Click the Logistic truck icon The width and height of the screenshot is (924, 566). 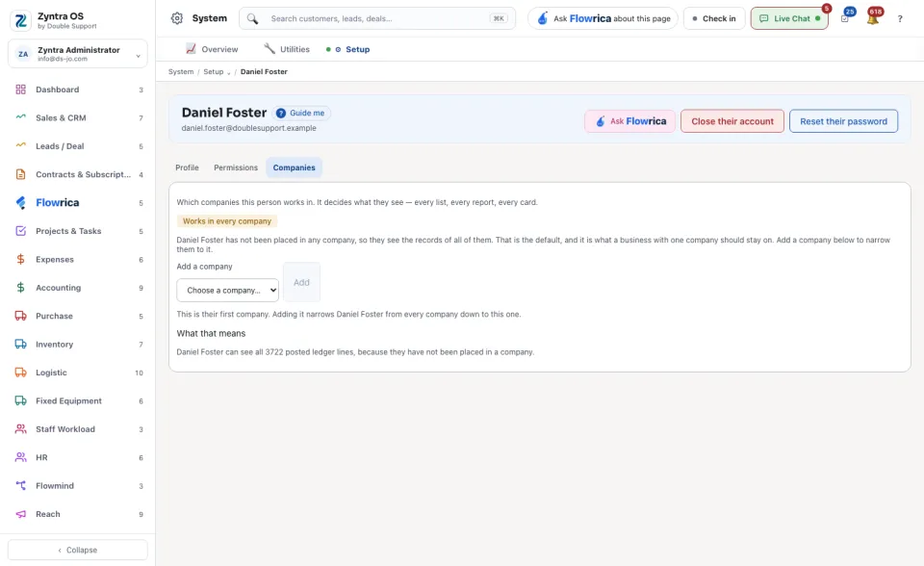pyautogui.click(x=20, y=373)
